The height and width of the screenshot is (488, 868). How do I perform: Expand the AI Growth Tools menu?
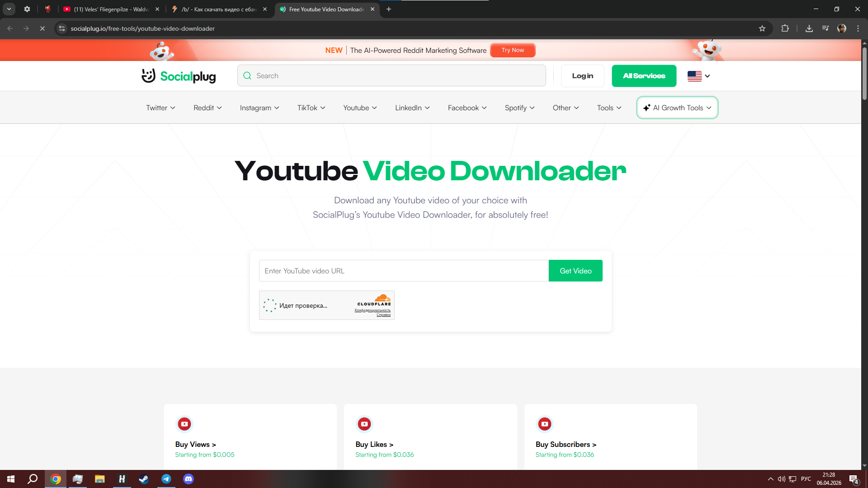coord(677,108)
